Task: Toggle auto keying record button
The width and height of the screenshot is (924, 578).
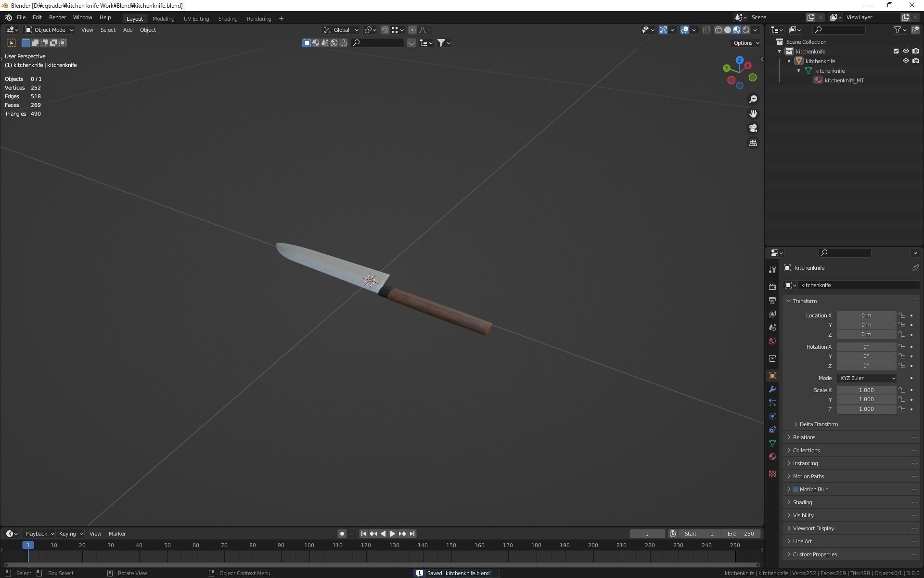Action: point(342,534)
